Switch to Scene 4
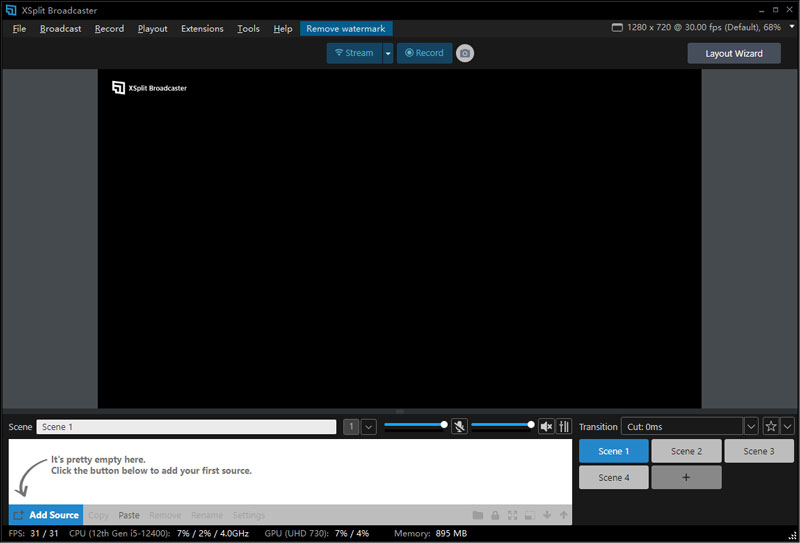 [x=614, y=477]
